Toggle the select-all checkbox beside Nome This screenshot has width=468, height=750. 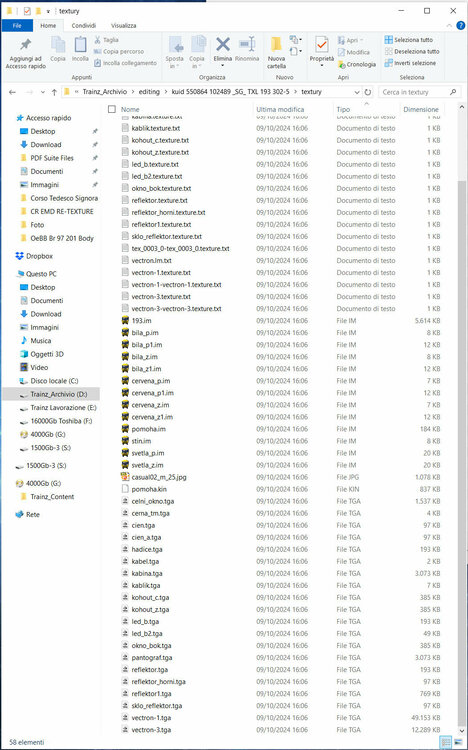(x=111, y=109)
